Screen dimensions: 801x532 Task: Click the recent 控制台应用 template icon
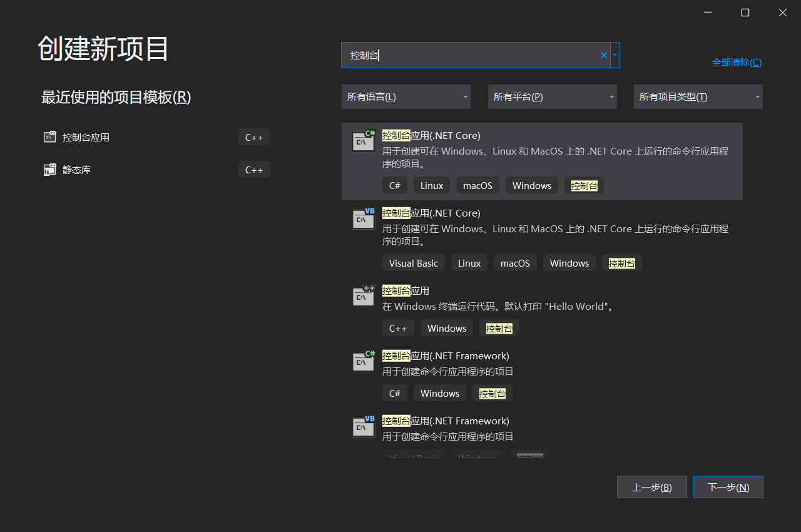pyautogui.click(x=49, y=136)
